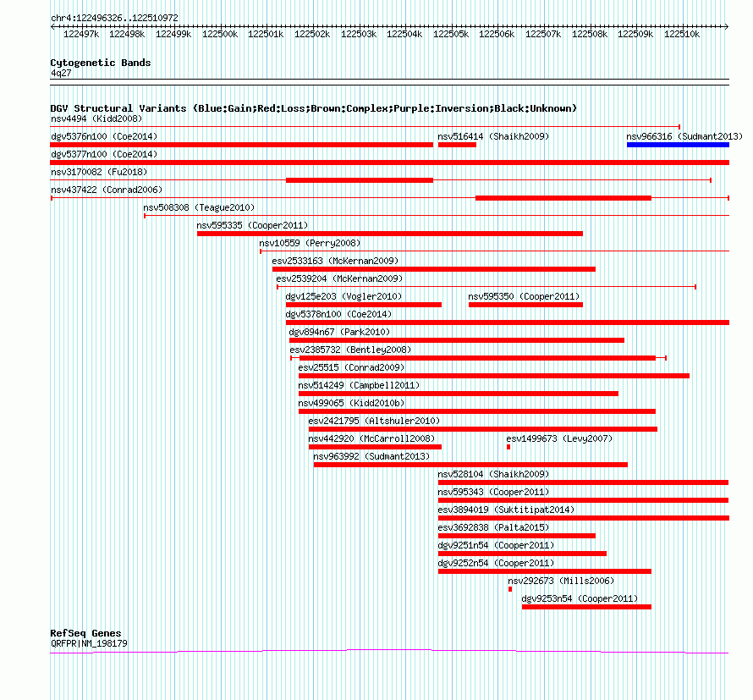Select the nsv595350 (Cooper2011) variant label
This screenshot has height=700, width=753.
pyautogui.click(x=524, y=296)
